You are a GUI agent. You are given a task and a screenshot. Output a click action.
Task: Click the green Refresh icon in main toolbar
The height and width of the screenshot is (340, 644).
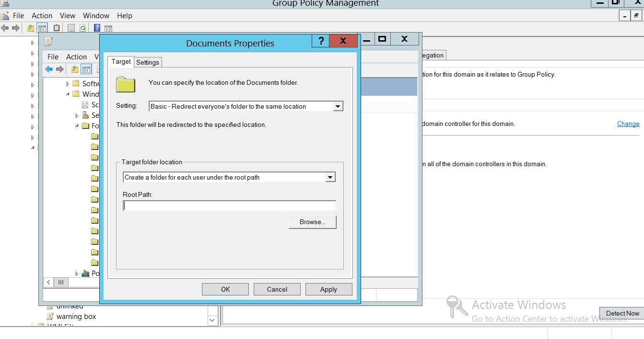point(82,28)
